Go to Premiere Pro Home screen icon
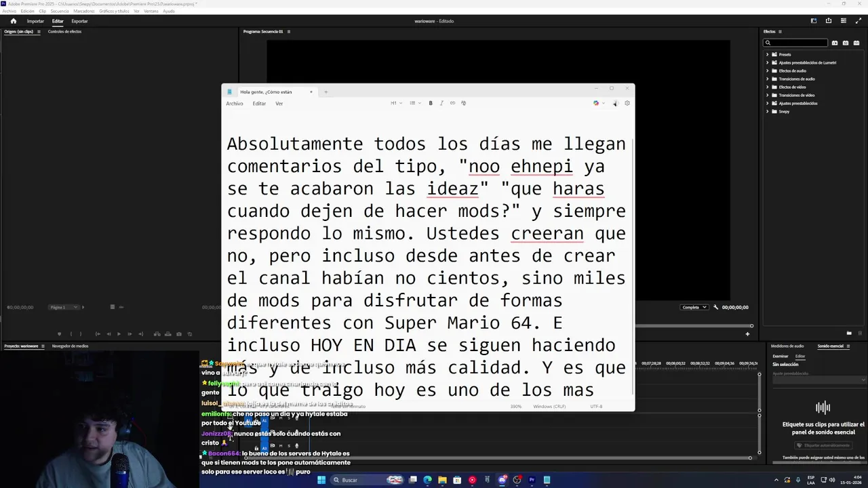 pyautogui.click(x=13, y=21)
